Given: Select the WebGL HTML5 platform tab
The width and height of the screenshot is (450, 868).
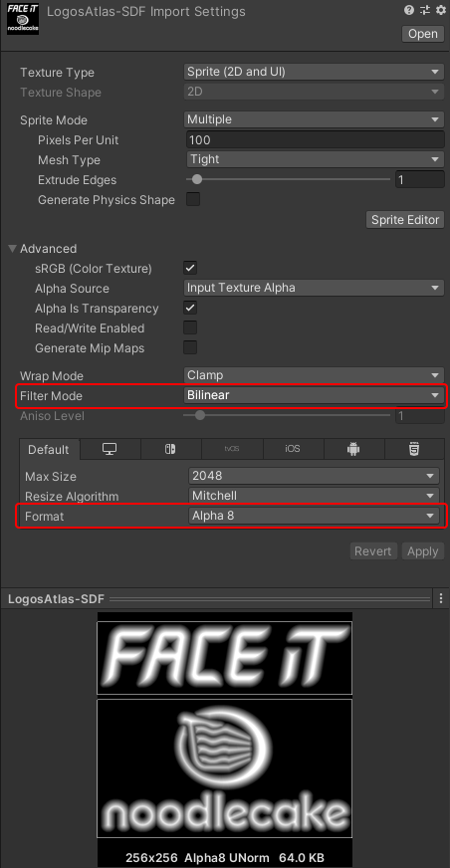Looking at the screenshot, I should 414,449.
